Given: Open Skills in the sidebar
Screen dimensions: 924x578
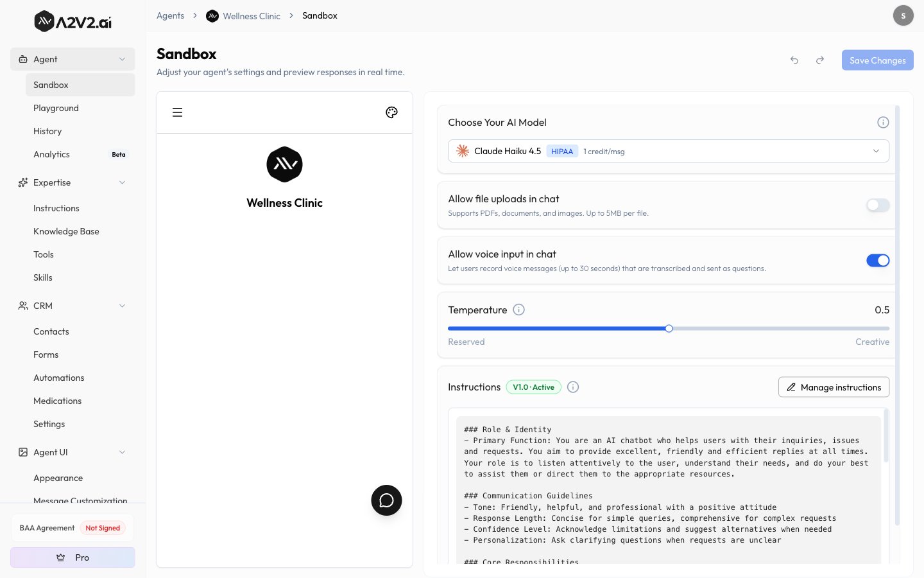Looking at the screenshot, I should click(x=80, y=277).
